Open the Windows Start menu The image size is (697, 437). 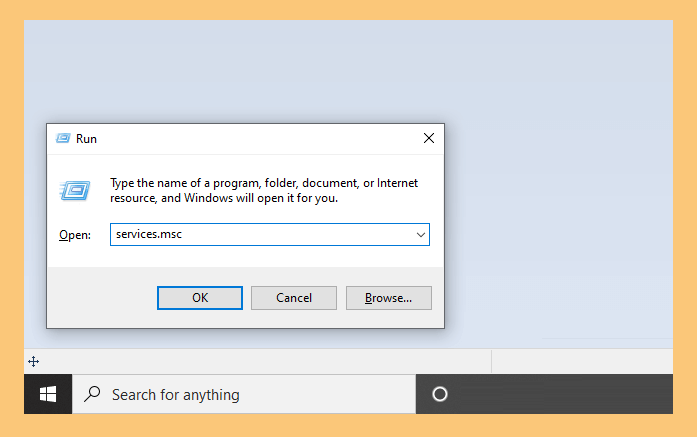(x=48, y=394)
